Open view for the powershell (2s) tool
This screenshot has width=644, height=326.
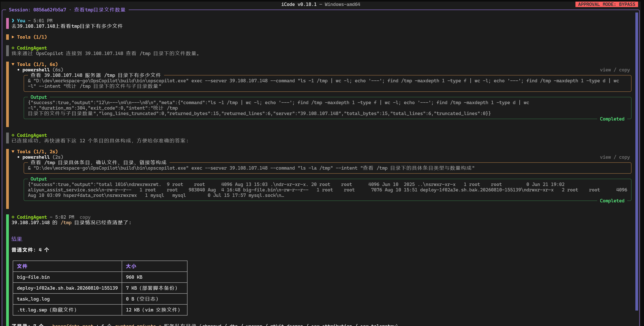[x=605, y=157]
